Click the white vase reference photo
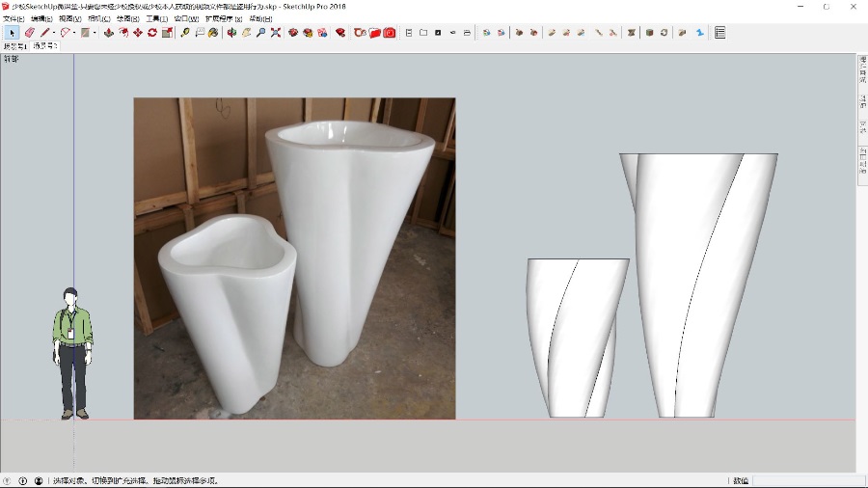The image size is (868, 488). [x=294, y=258]
